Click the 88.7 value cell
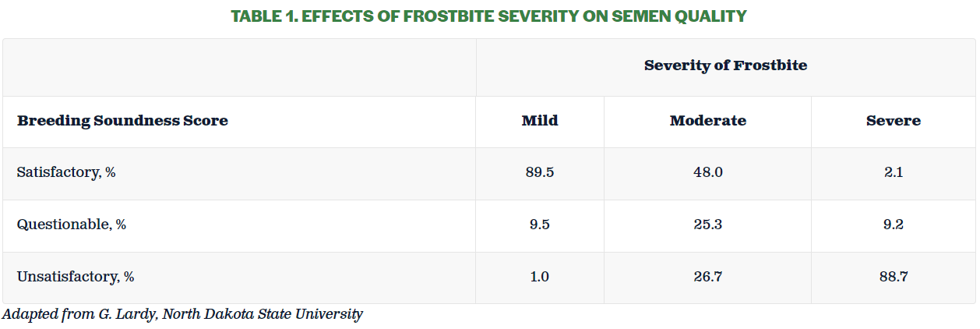The height and width of the screenshot is (329, 980). [894, 277]
